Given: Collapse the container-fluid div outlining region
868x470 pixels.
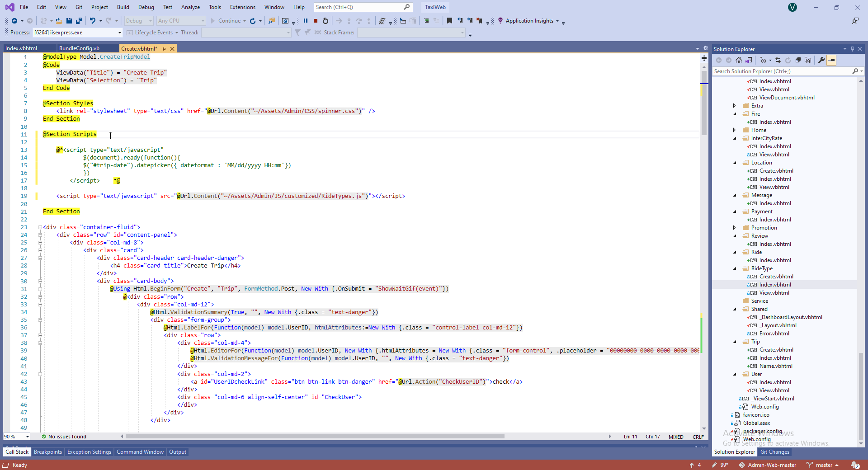Looking at the screenshot, I should tap(40, 227).
